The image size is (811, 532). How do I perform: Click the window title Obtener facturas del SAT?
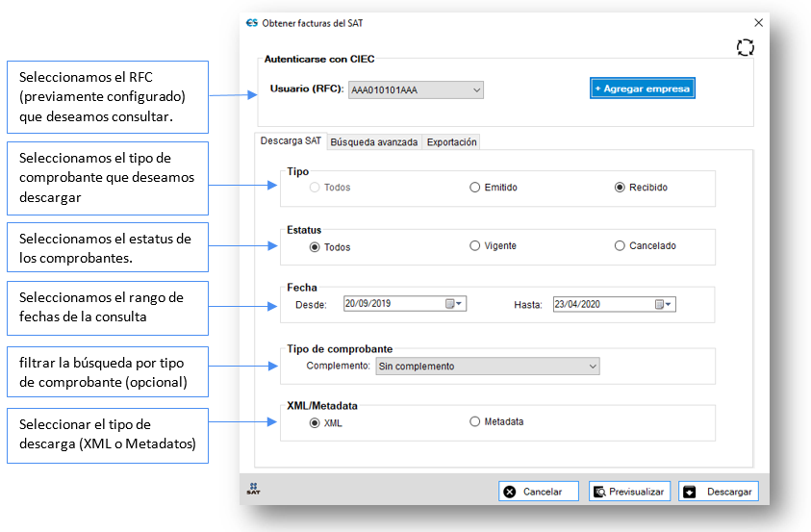(x=313, y=23)
